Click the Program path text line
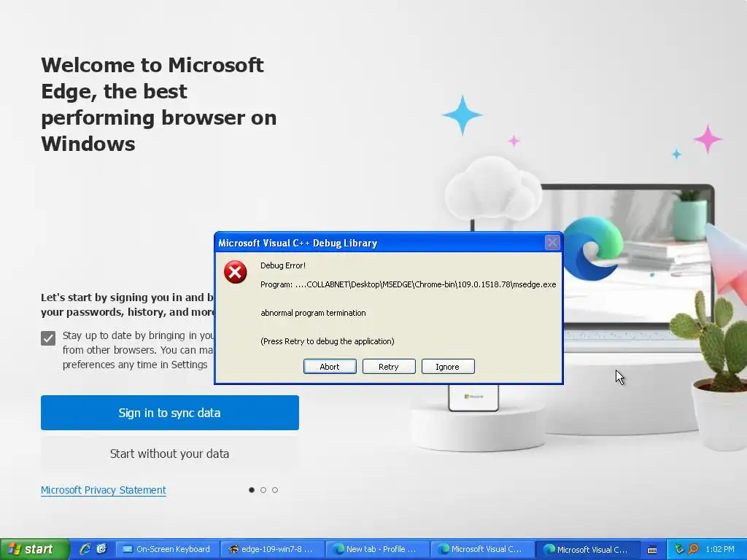This screenshot has height=560, width=747. click(409, 285)
